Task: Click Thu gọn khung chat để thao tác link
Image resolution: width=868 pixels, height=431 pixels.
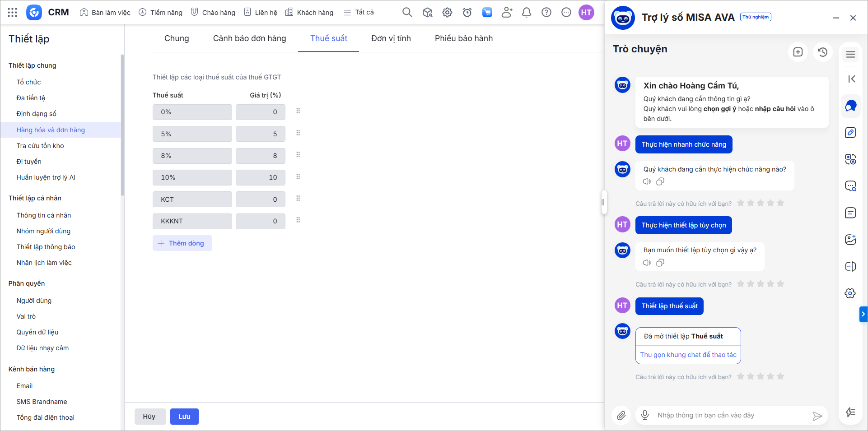Action: [688, 355]
